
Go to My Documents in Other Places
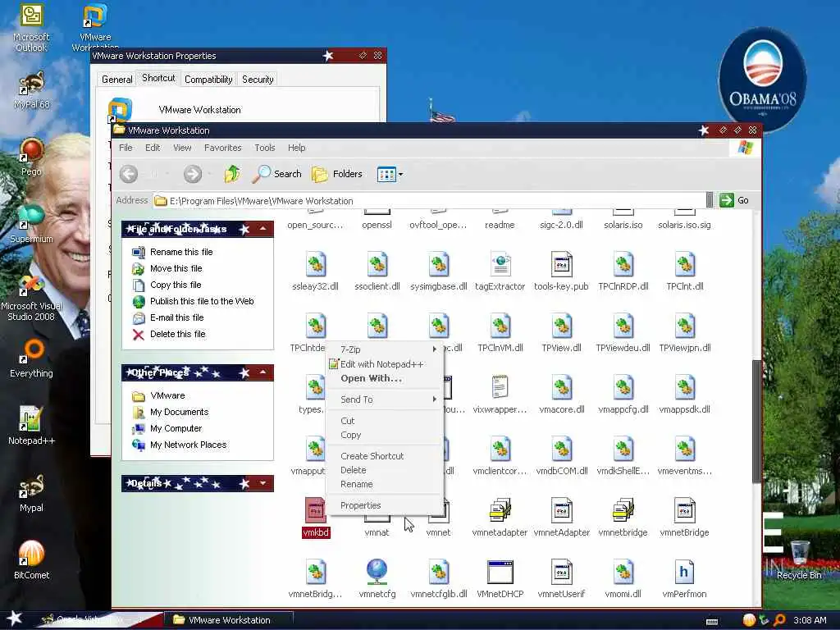coord(179,412)
